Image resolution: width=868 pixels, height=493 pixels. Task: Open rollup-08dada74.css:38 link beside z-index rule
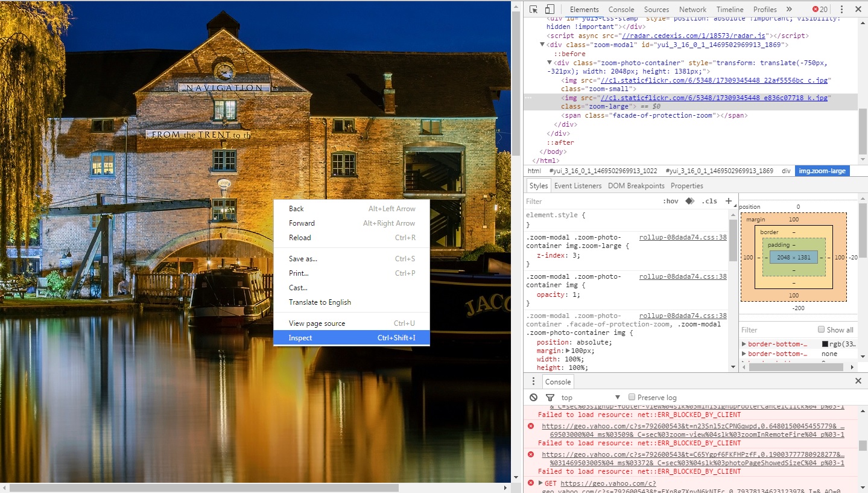683,237
